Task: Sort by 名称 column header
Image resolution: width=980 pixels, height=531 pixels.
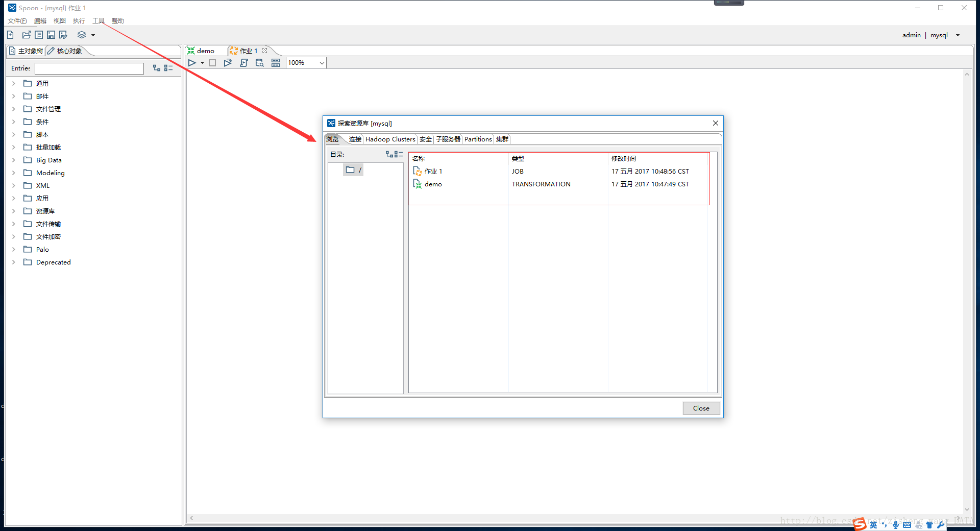Action: point(458,159)
